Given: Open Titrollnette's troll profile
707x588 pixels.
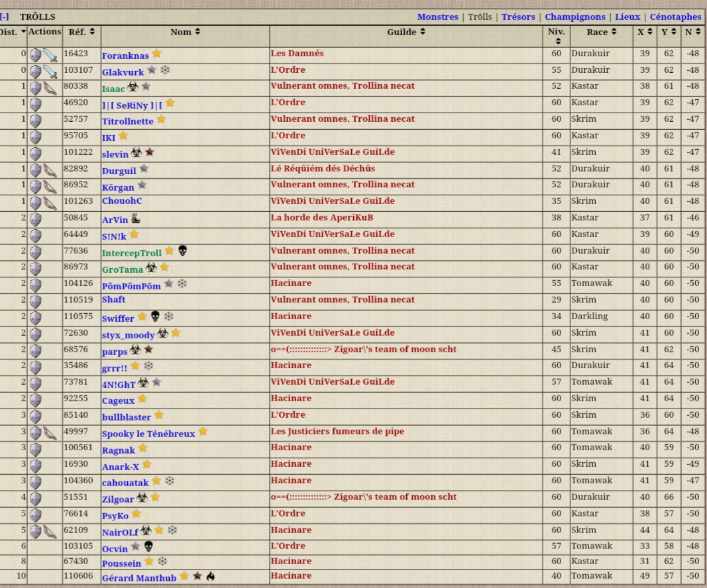Looking at the screenshot, I should tap(127, 121).
